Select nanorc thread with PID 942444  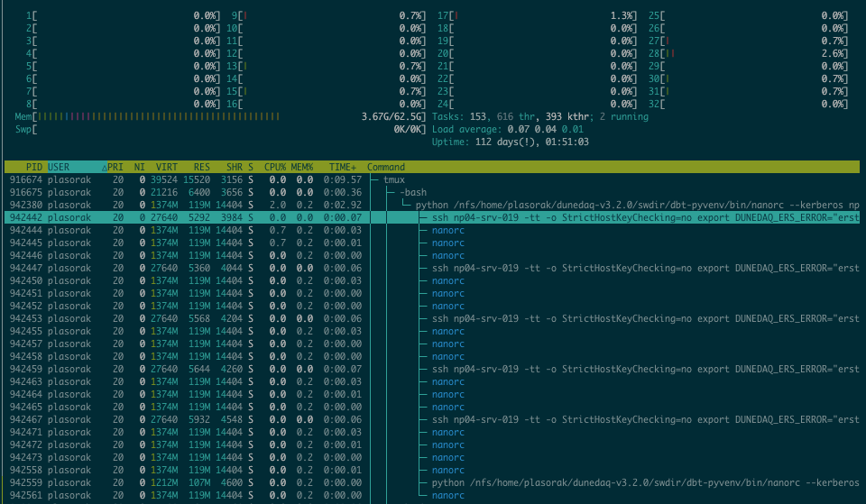432,230
